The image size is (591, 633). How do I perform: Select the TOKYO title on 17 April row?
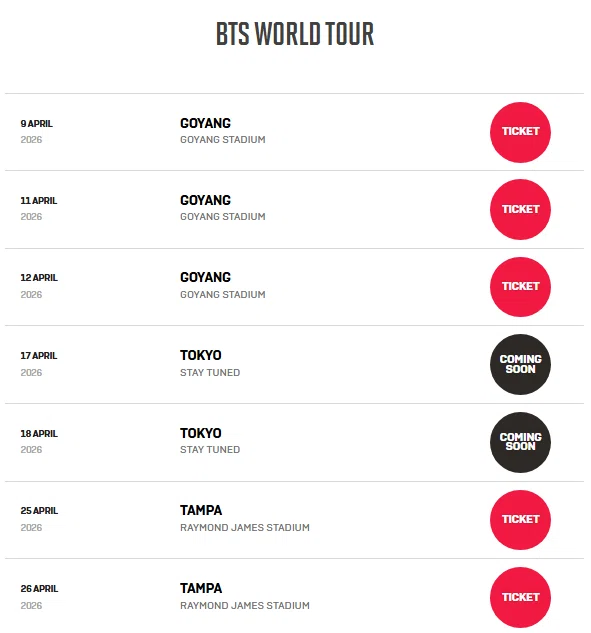(x=201, y=355)
